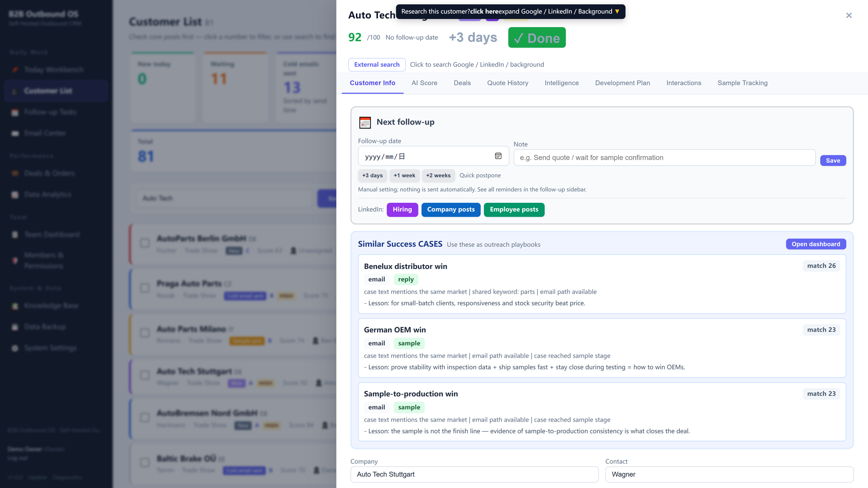Edit the Company field Auto Tech Stuttgart

click(x=474, y=474)
